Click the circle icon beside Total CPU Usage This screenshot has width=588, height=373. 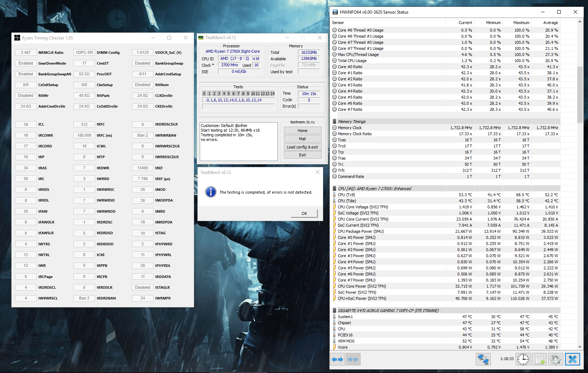click(335, 61)
